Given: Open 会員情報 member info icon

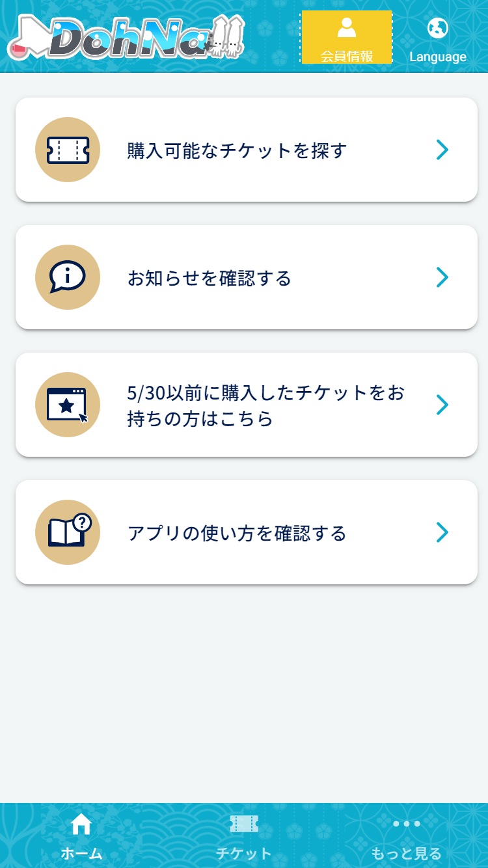Looking at the screenshot, I should point(347,28).
